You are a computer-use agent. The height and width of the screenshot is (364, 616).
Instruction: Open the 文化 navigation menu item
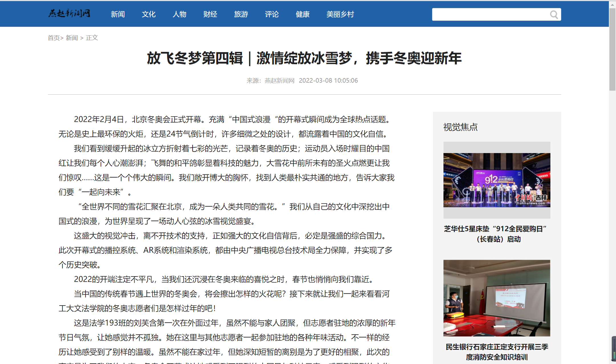(x=149, y=14)
